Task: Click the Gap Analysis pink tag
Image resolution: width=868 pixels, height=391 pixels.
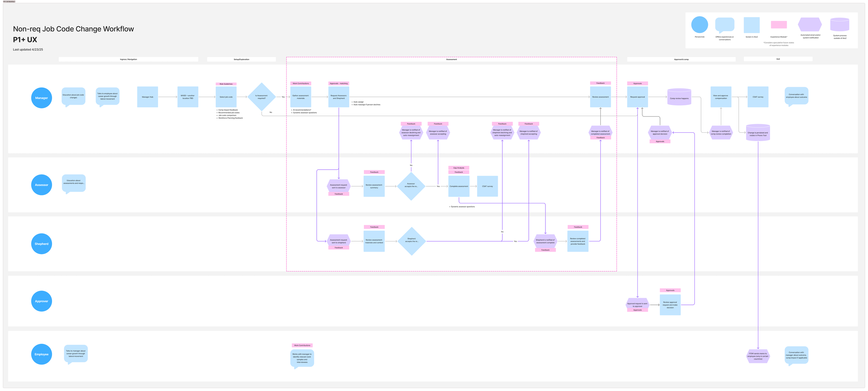Action: click(459, 168)
